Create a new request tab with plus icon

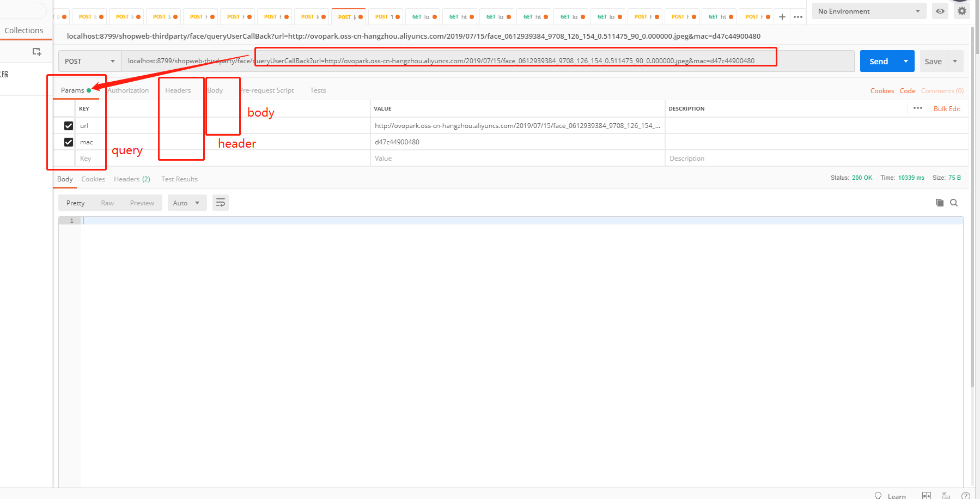point(782,16)
